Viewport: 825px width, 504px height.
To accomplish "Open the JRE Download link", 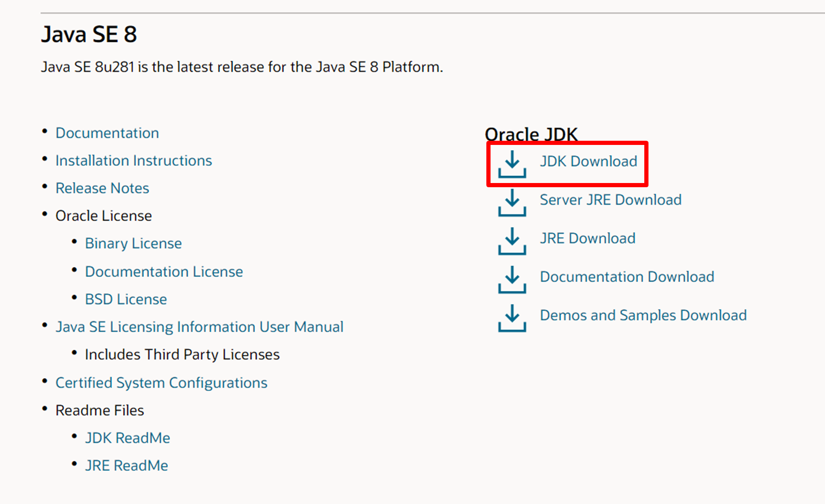I will (588, 238).
